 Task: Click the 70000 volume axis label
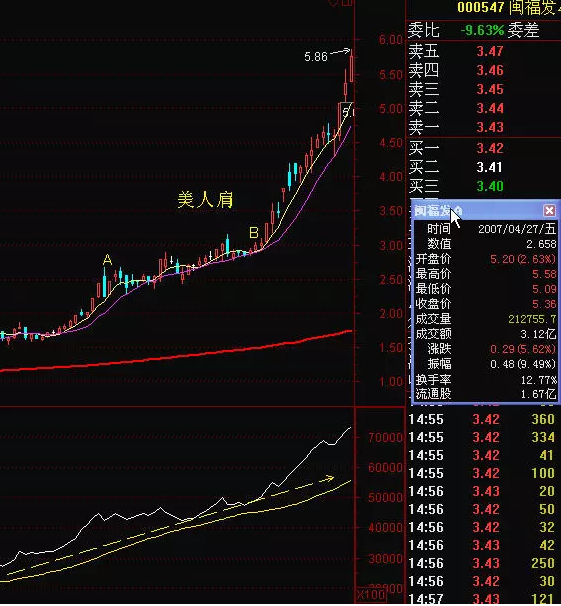(385, 438)
